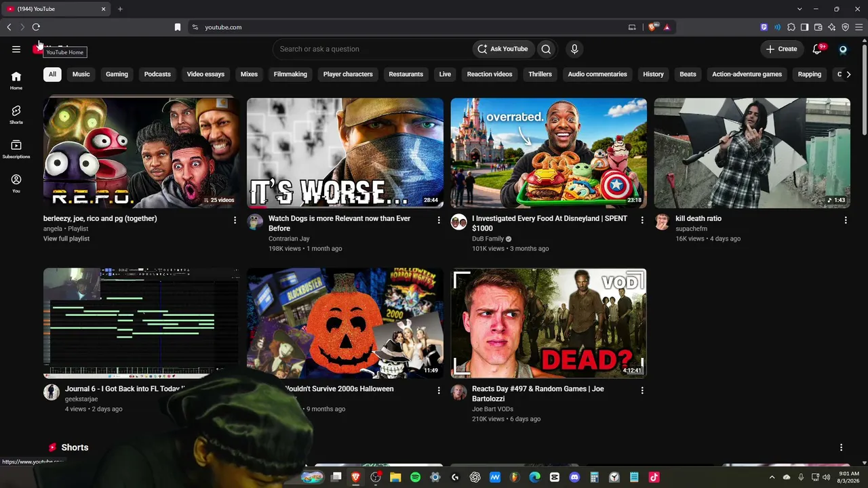Select the Audio commentaries filter chip
Image resolution: width=868 pixels, height=488 pixels.
597,74
